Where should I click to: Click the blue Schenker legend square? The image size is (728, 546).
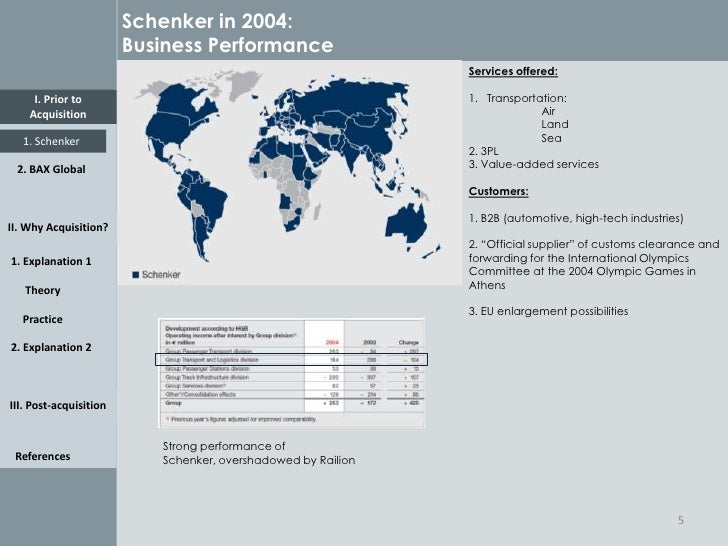136,275
